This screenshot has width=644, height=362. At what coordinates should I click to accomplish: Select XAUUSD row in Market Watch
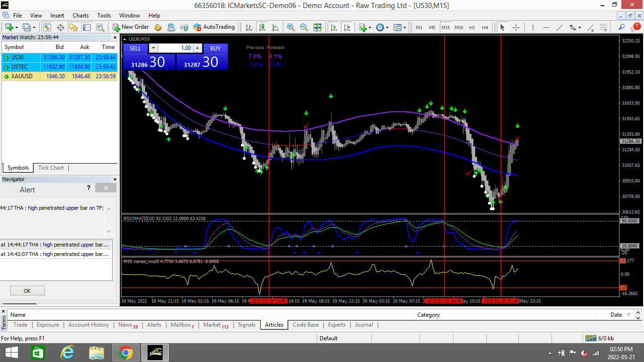point(22,76)
